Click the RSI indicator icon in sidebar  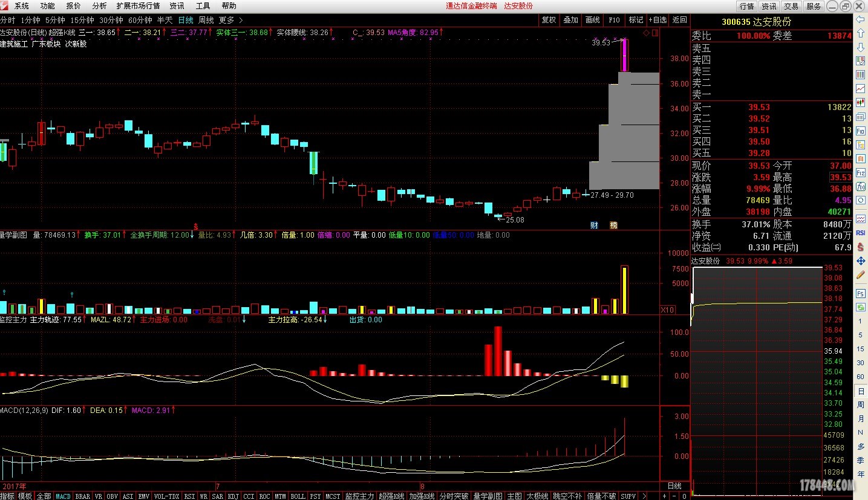click(x=860, y=233)
